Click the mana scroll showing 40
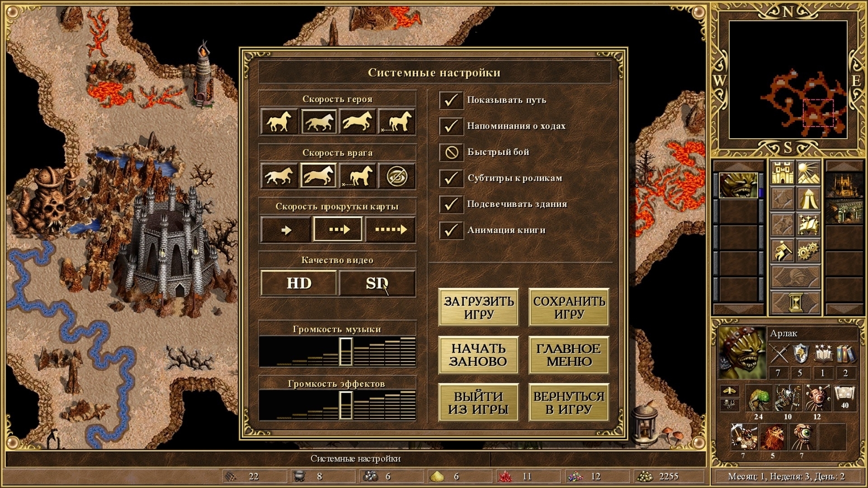 [844, 398]
